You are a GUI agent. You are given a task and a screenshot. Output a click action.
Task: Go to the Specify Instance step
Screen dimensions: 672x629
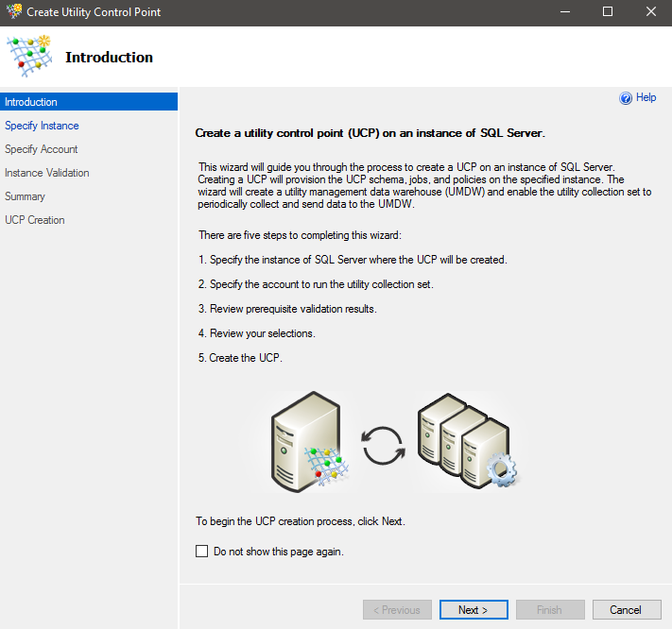(x=42, y=126)
